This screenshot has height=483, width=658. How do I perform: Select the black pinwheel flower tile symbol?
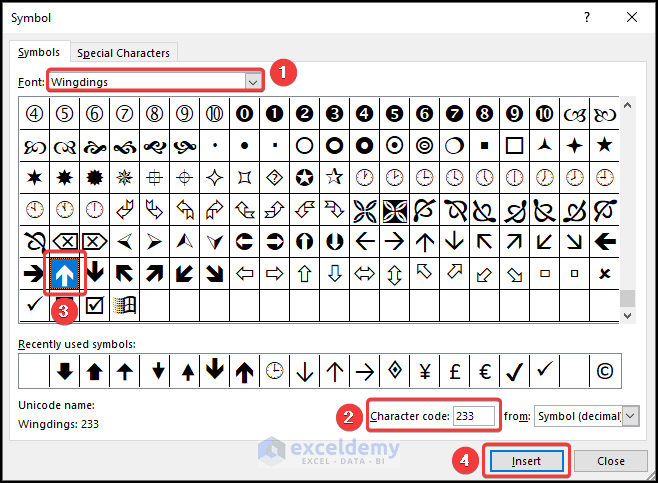(x=394, y=210)
